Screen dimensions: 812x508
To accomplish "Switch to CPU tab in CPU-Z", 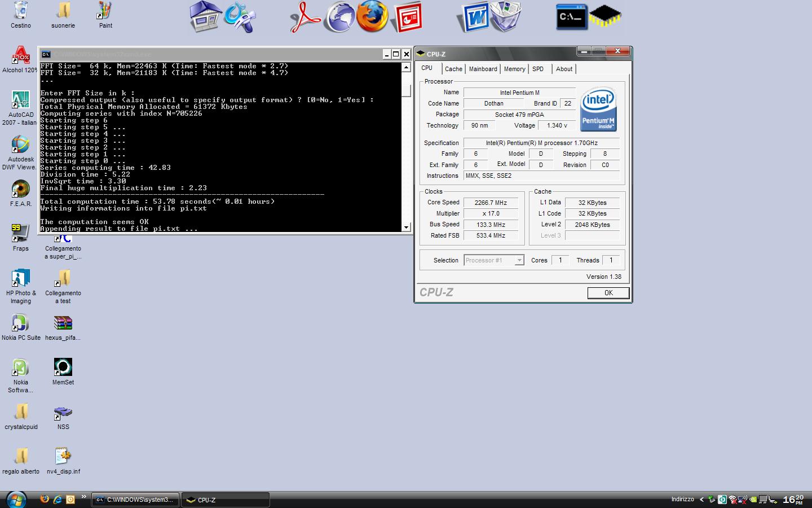I will click(x=427, y=68).
